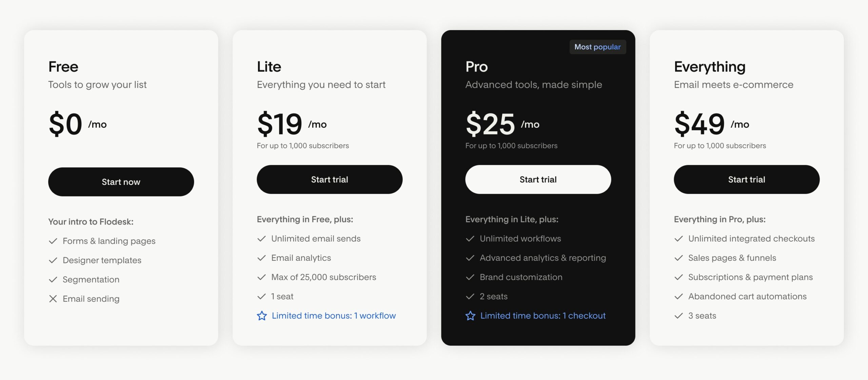Click the checkmark next to Unlimited email sends
The width and height of the screenshot is (868, 380).
pos(261,238)
